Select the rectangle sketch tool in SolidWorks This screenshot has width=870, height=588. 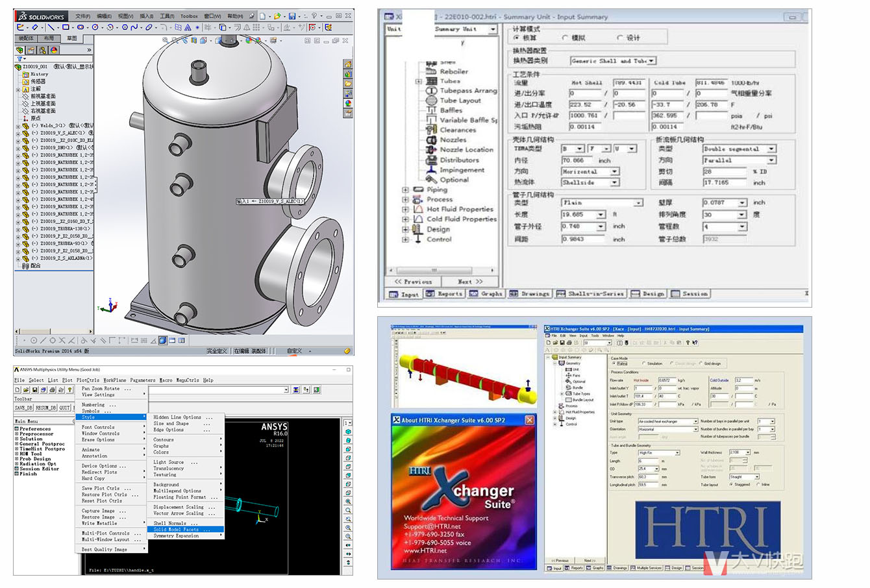point(66,28)
